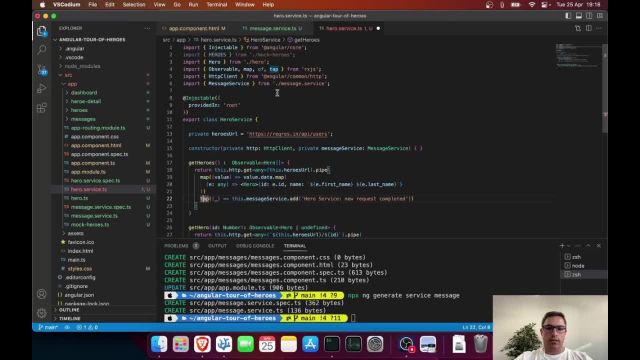Open System Preferences from the dock
The height and width of the screenshot is (360, 640).
click(375, 344)
